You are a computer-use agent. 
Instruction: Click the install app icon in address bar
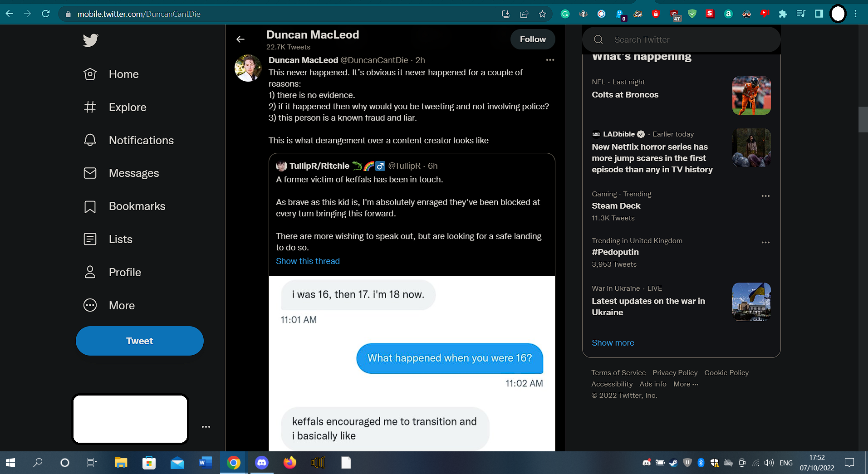[x=506, y=14]
